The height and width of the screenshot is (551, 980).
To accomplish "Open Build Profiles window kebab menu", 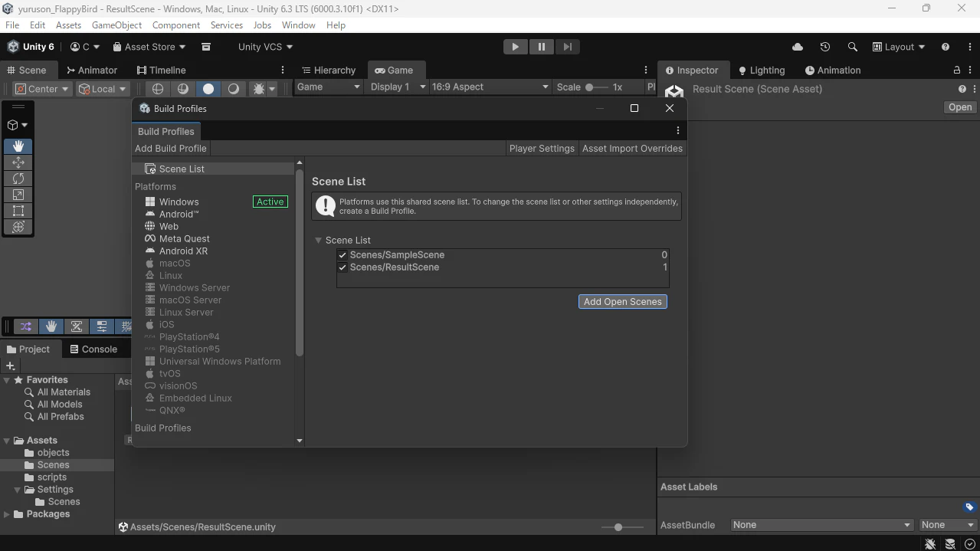I will pyautogui.click(x=677, y=131).
